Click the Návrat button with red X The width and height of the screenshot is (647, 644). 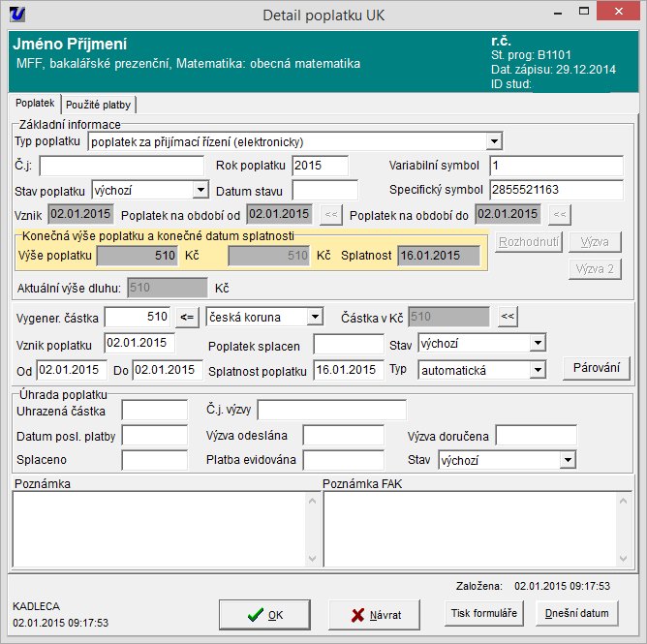(376, 614)
